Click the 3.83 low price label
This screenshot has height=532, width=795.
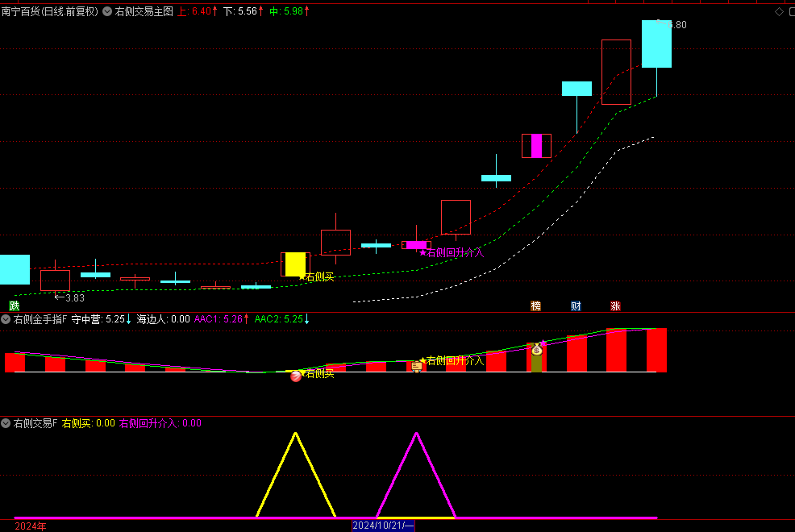click(x=74, y=298)
